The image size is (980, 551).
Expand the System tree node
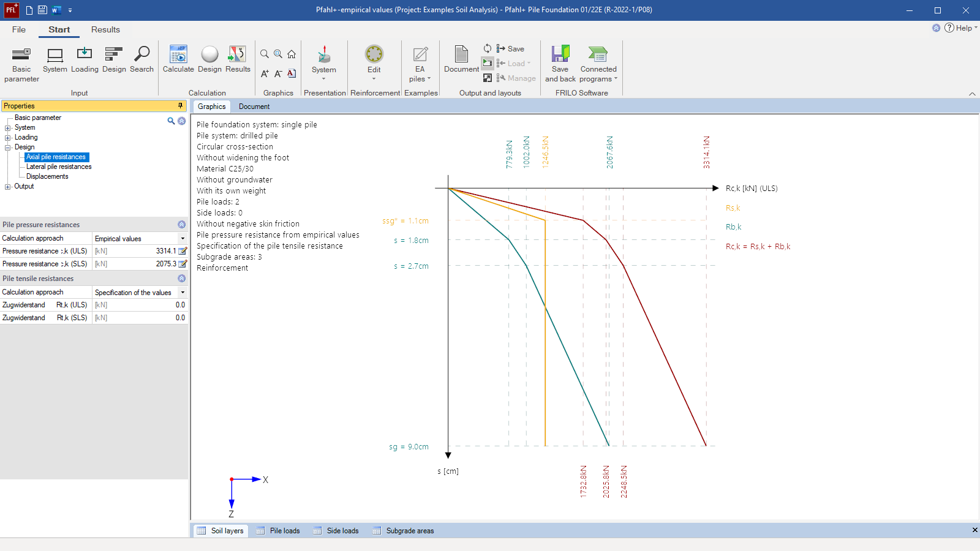coord(8,128)
